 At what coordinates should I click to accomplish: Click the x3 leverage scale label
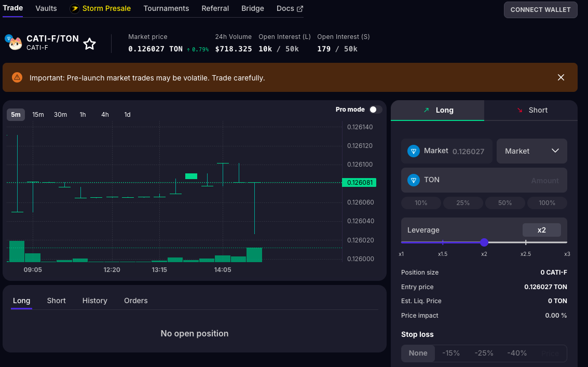pos(567,254)
